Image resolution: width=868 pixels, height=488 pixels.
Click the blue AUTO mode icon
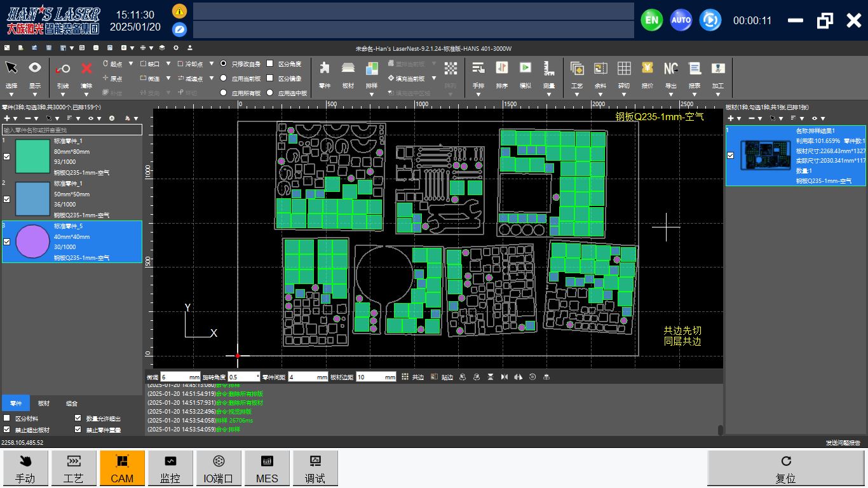pyautogui.click(x=681, y=20)
